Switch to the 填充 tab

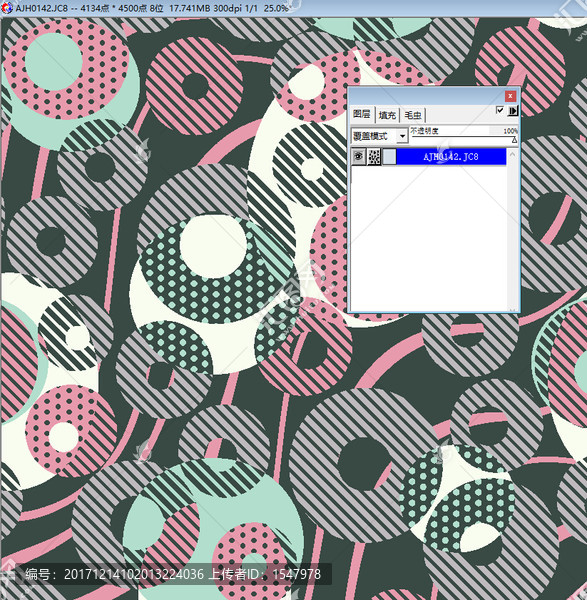[387, 115]
